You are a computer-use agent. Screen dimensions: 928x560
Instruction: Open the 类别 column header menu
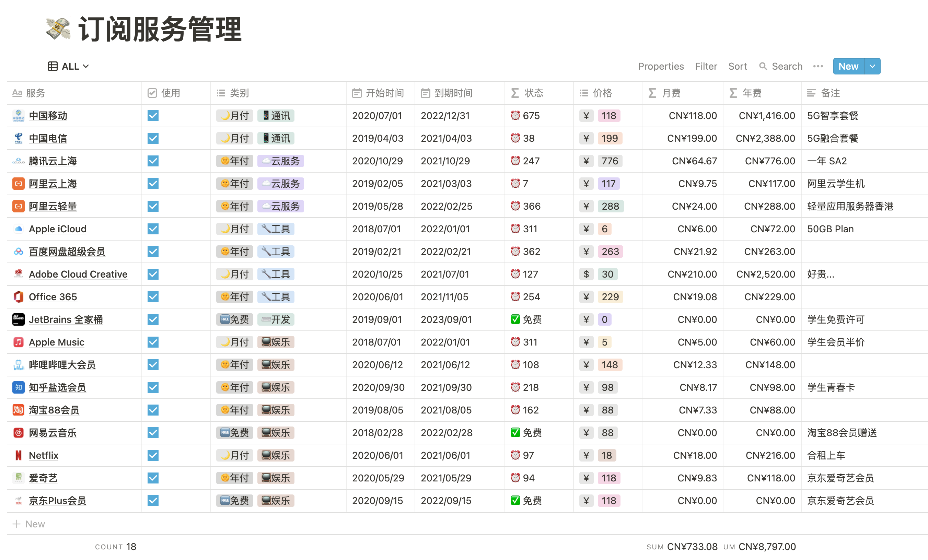tap(278, 93)
